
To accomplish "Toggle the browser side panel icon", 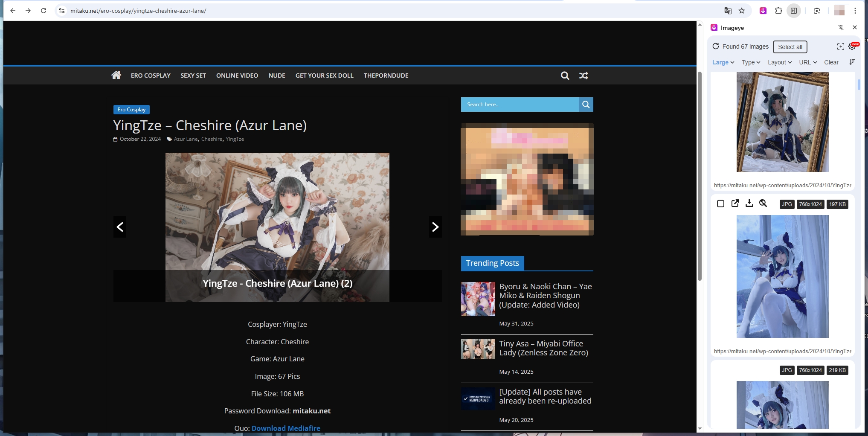I will pos(794,11).
